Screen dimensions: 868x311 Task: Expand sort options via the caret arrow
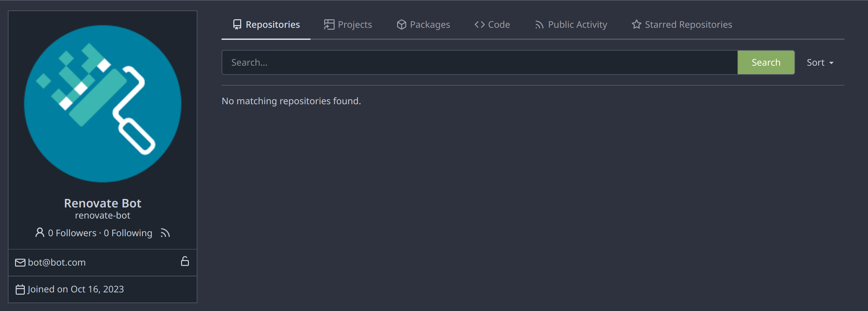831,63
